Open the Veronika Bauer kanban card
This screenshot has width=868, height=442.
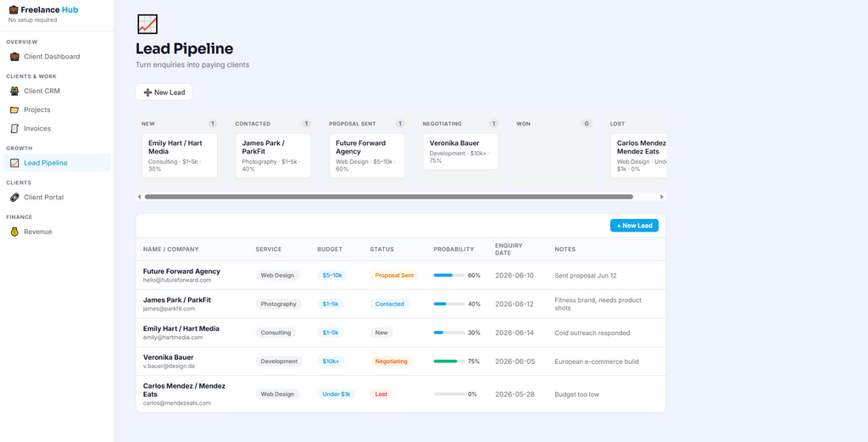pos(460,151)
